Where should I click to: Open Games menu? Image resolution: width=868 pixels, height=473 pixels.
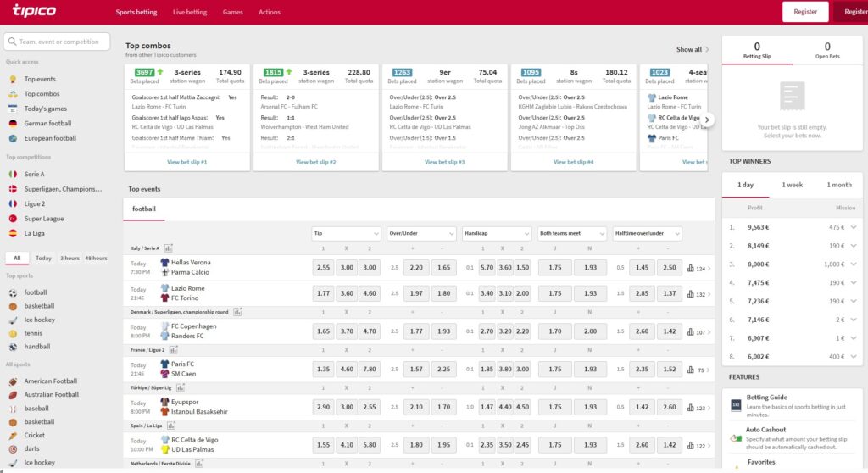pyautogui.click(x=232, y=12)
